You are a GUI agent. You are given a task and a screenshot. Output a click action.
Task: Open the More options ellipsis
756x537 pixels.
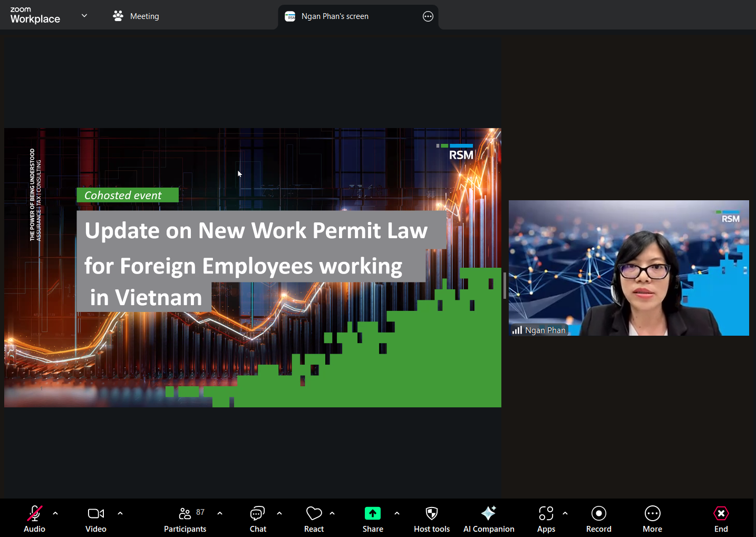click(652, 519)
